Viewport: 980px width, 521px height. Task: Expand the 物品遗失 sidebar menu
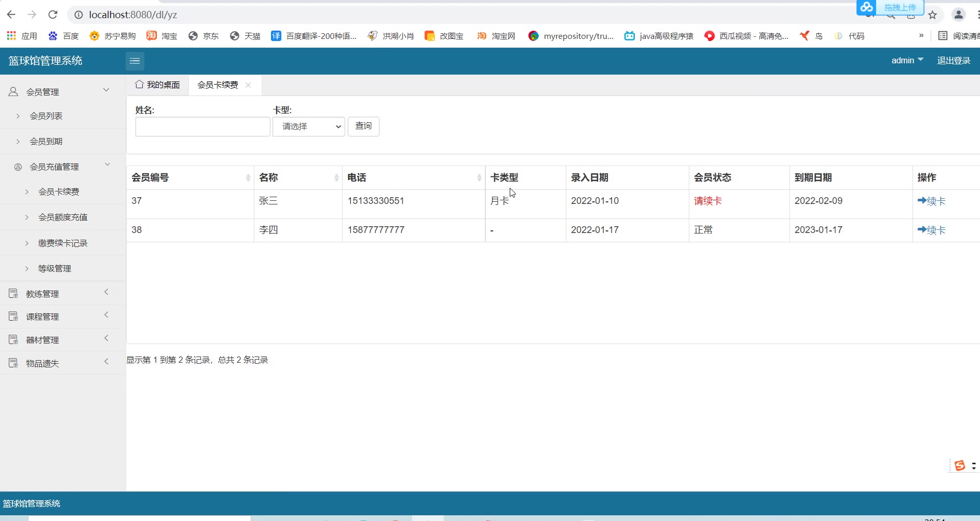pyautogui.click(x=63, y=363)
